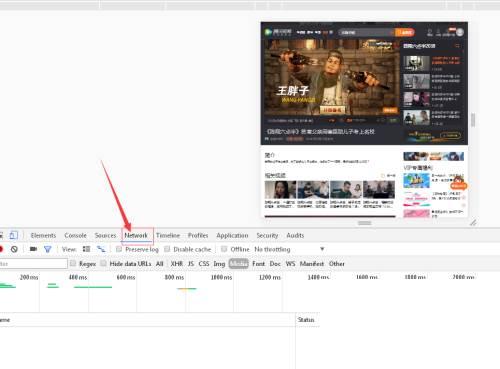Click the main video player showing 王胖子

pos(332,78)
